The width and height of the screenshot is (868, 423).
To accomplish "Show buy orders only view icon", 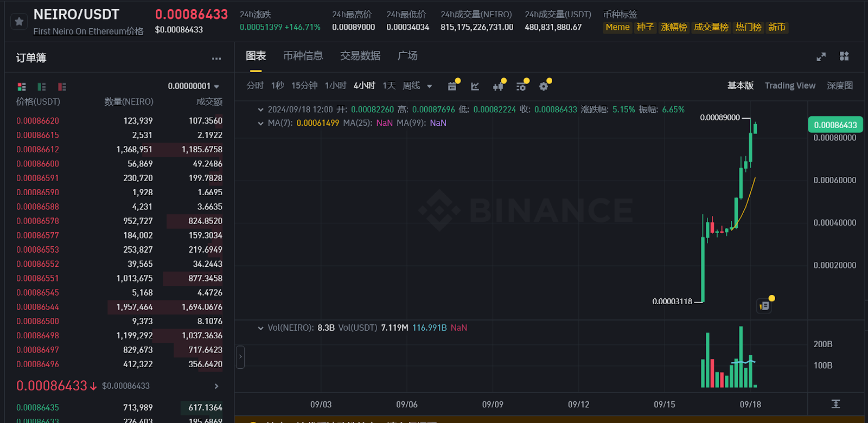I will pos(42,87).
